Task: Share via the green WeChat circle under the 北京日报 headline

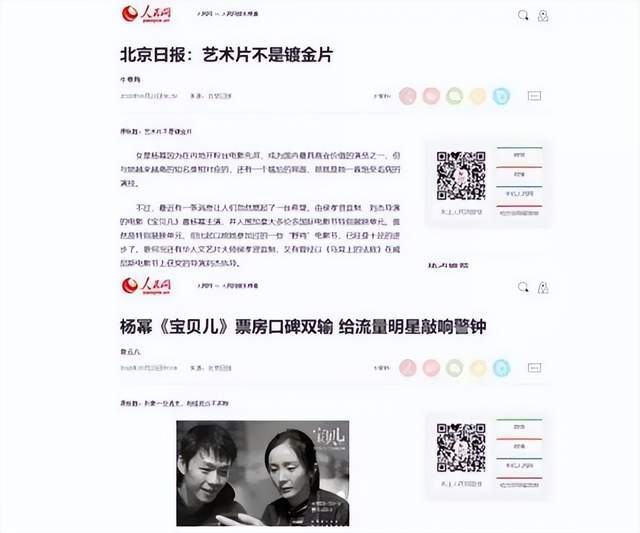Action: coord(454,96)
